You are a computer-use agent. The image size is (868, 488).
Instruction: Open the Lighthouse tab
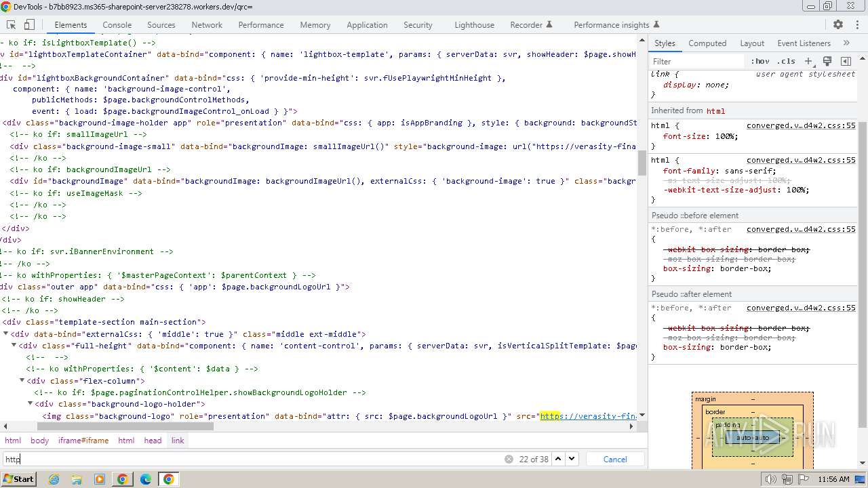tap(474, 24)
